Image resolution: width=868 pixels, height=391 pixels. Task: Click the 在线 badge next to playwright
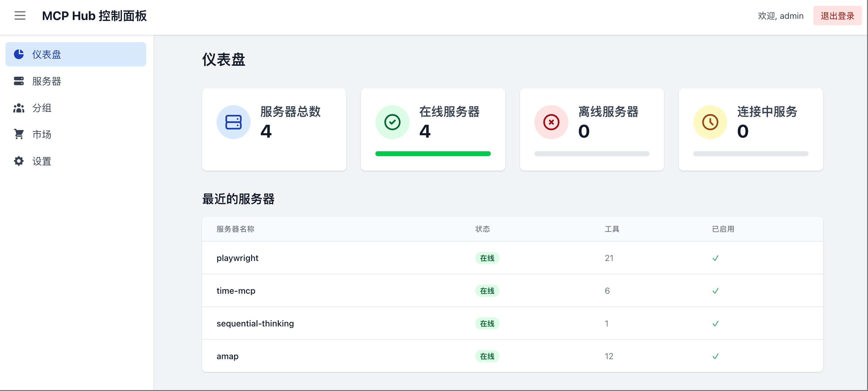[487, 258]
